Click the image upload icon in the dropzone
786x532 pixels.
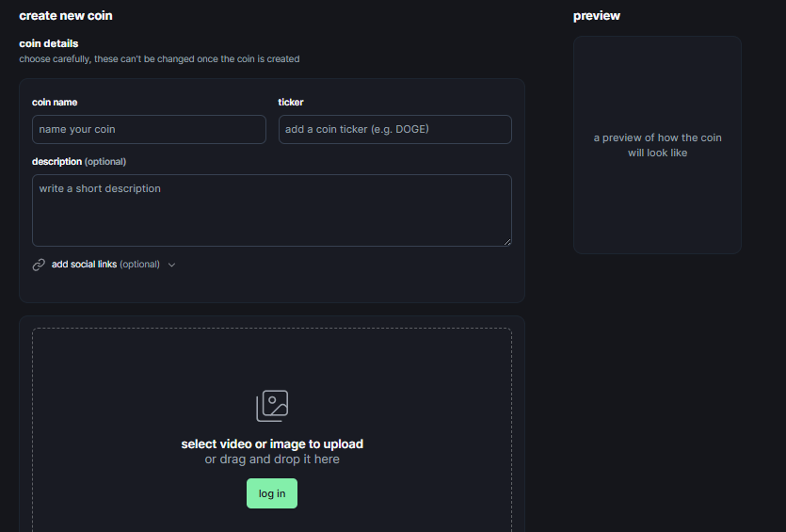(x=272, y=406)
